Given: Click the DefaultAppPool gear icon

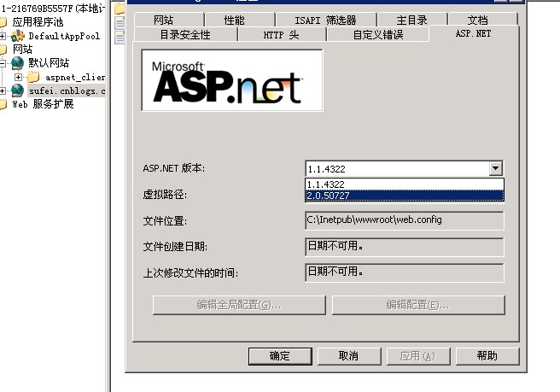Looking at the screenshot, I should (x=17, y=36).
